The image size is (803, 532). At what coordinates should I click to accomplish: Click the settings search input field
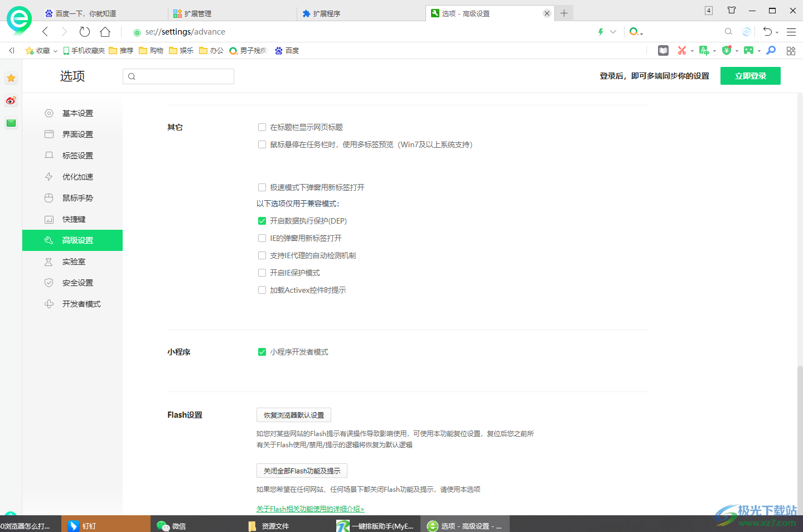(178, 76)
